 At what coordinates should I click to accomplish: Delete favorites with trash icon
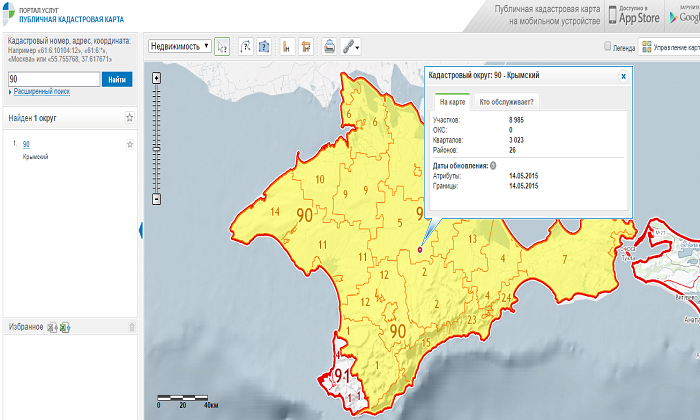[132, 327]
